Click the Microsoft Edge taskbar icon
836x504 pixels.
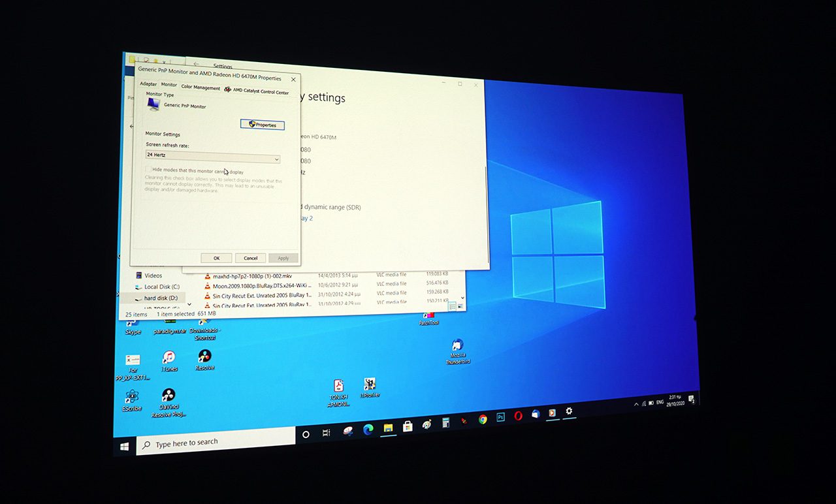click(x=367, y=430)
